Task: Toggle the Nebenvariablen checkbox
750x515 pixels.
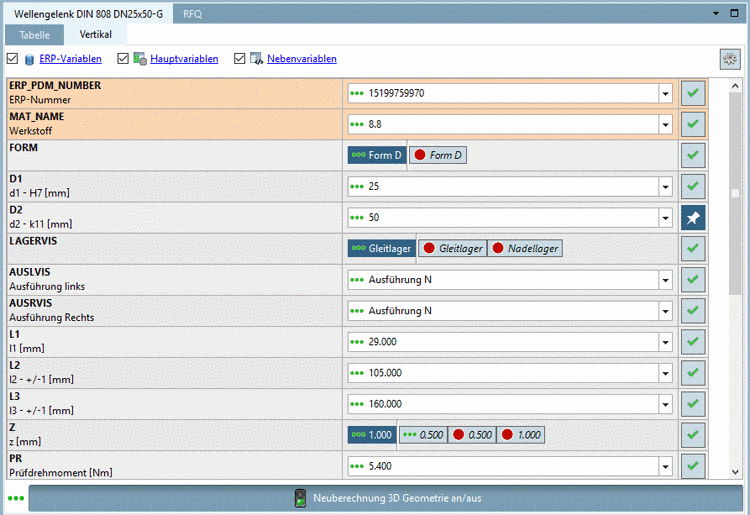Action: 240,59
